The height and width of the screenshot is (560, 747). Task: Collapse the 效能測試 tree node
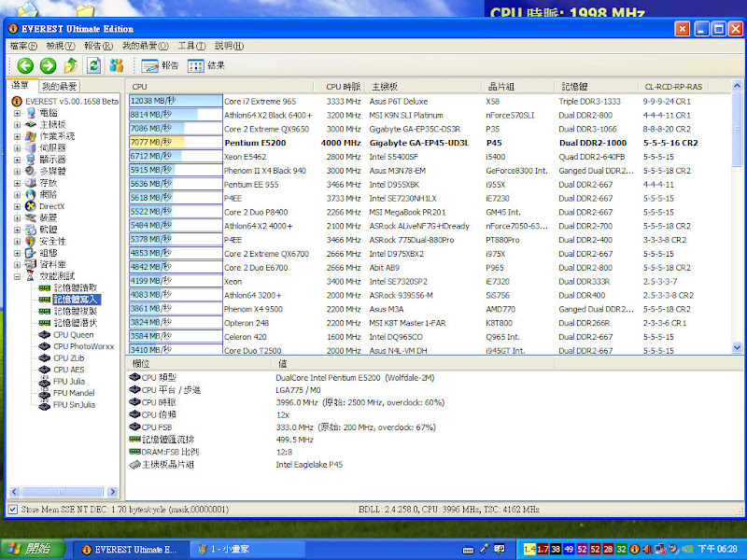pyautogui.click(x=18, y=276)
